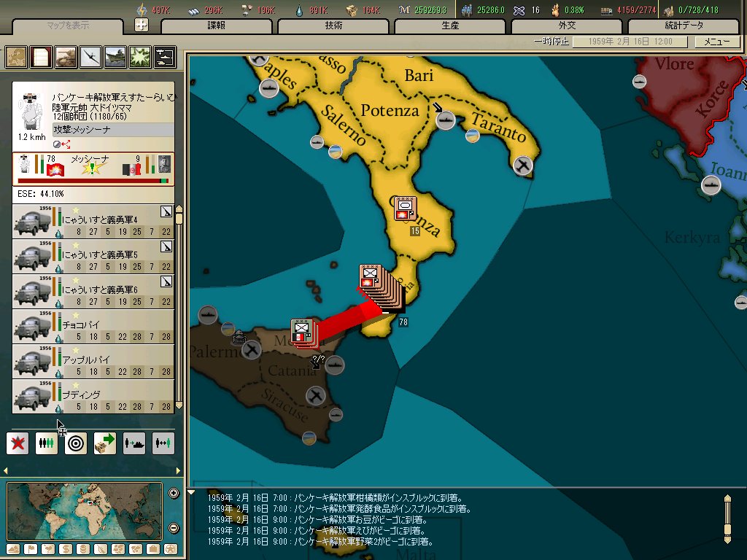Select division プディング
The width and height of the screenshot is (747, 560).
pyautogui.click(x=93, y=396)
